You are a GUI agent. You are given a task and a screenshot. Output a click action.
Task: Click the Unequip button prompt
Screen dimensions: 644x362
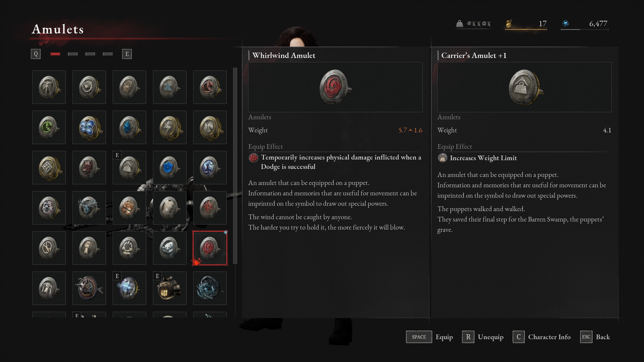483,337
